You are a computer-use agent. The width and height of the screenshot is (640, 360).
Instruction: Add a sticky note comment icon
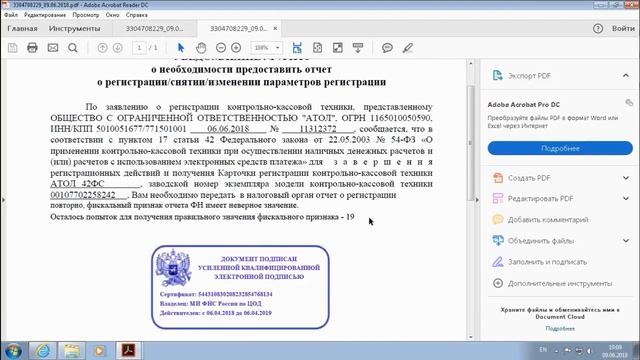point(387,48)
